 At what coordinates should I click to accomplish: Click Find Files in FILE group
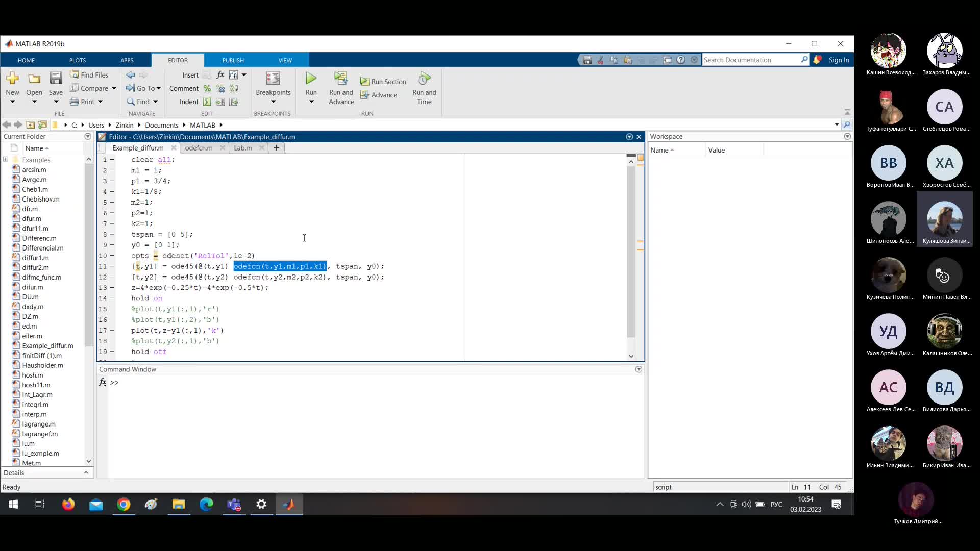[89, 74]
